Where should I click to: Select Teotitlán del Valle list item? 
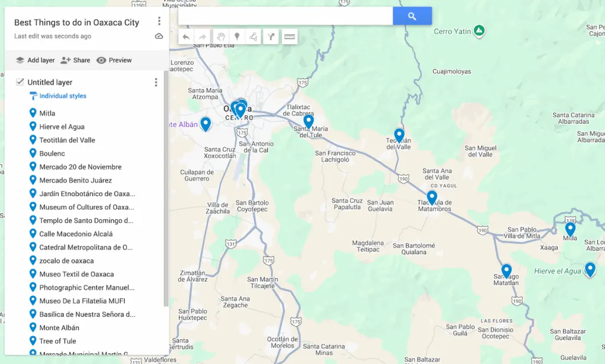click(x=67, y=140)
